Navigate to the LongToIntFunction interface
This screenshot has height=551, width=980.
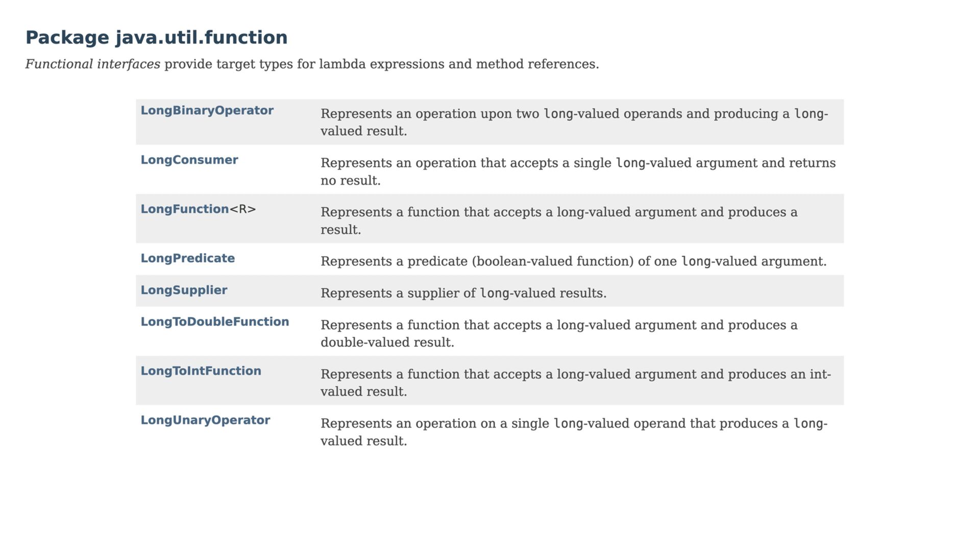click(201, 371)
